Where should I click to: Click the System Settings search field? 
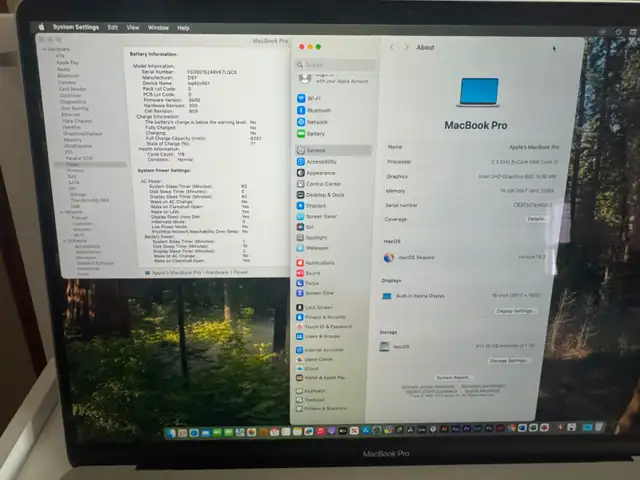click(x=336, y=64)
